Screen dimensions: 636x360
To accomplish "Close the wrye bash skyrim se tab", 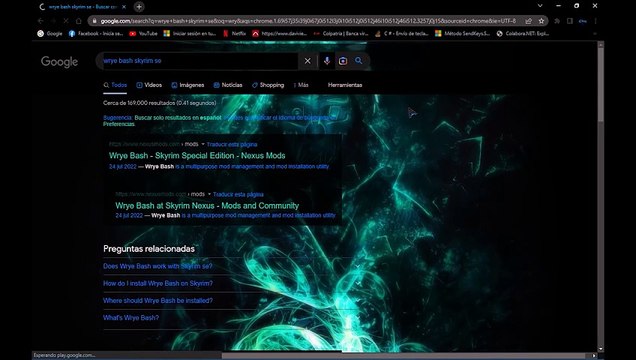I will [x=124, y=7].
